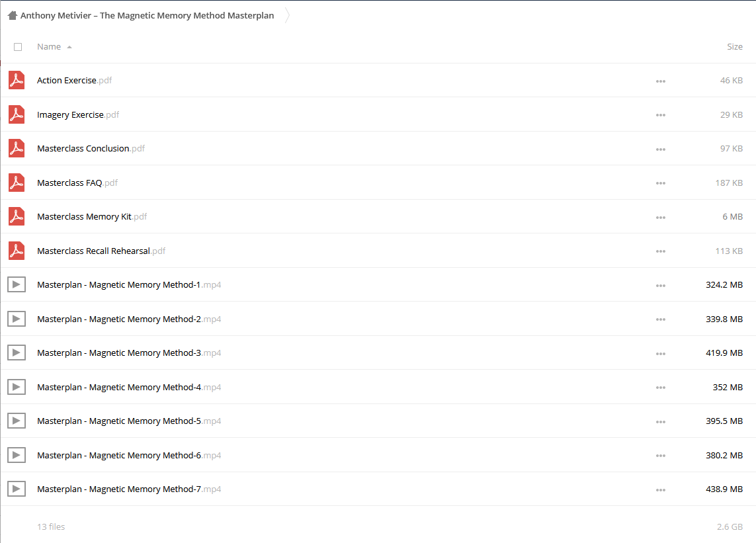Click the 13 files count in the footer
The height and width of the screenshot is (543, 756).
(51, 526)
